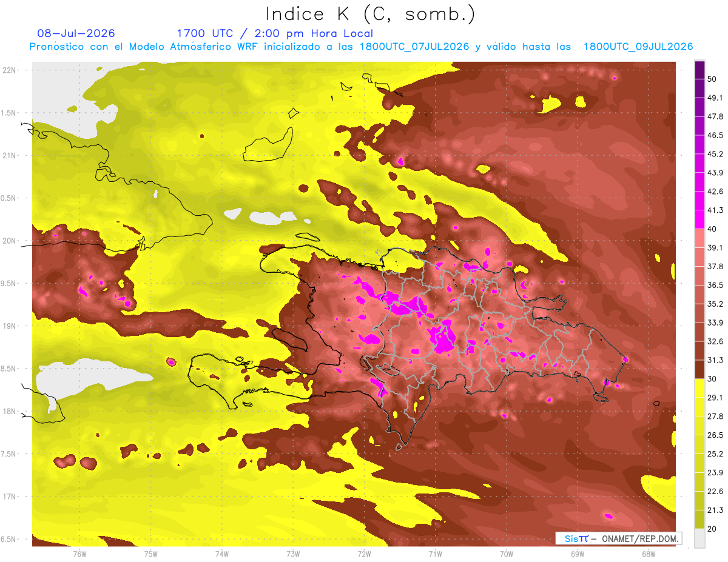The width and height of the screenshot is (728, 562).
Task: Click the colorbar value "43.9"
Action: pyautogui.click(x=715, y=173)
